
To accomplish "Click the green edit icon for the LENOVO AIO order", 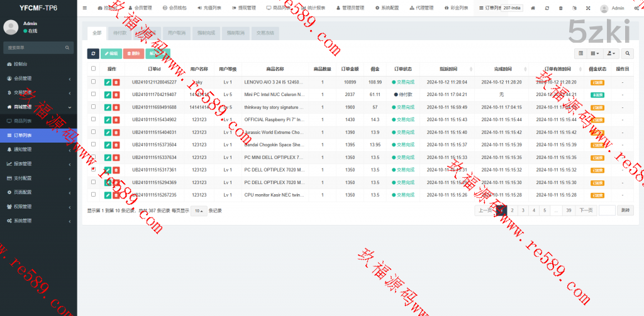I will pos(108,82).
